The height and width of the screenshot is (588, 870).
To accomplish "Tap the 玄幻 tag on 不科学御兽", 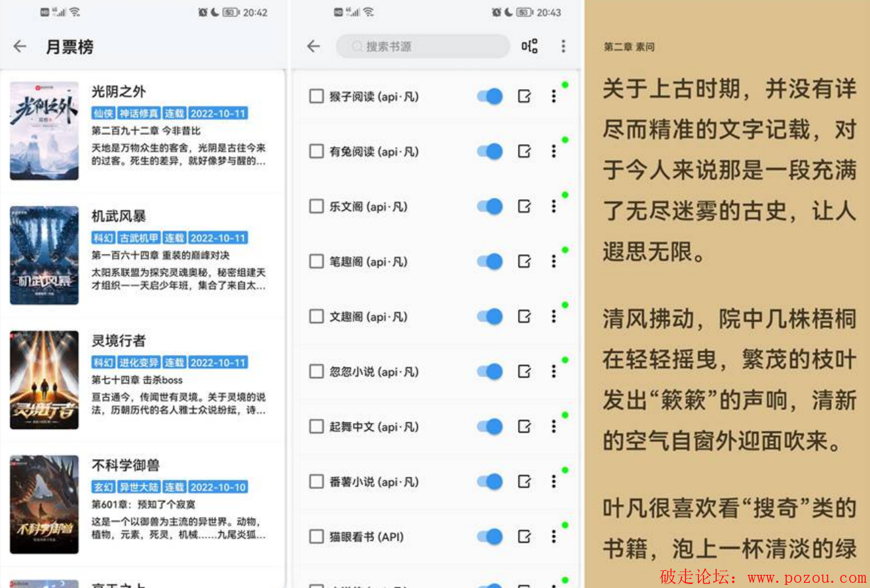I will (104, 487).
